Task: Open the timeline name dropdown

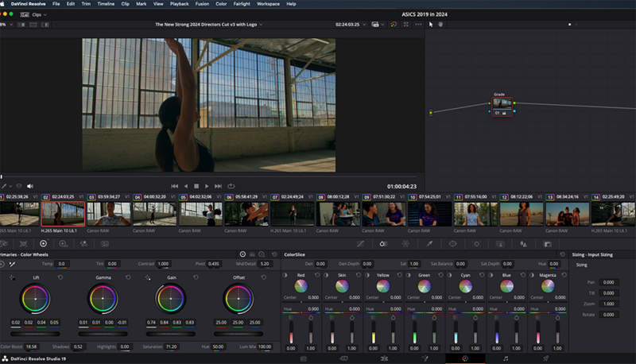Action: tap(261, 25)
